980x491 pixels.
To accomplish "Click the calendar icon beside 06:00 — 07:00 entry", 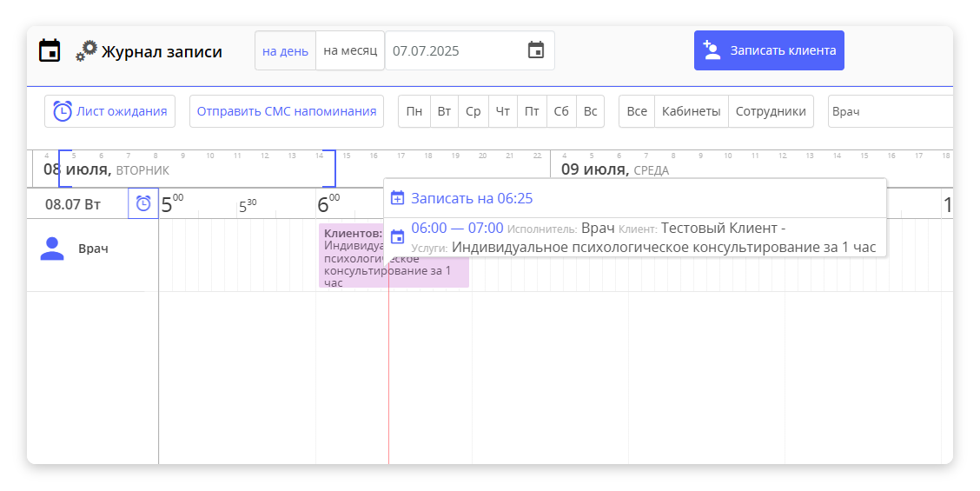I will [398, 236].
